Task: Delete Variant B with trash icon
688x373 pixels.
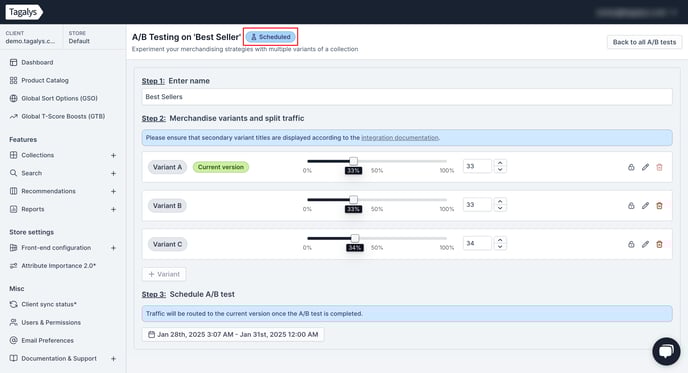Action: click(659, 205)
